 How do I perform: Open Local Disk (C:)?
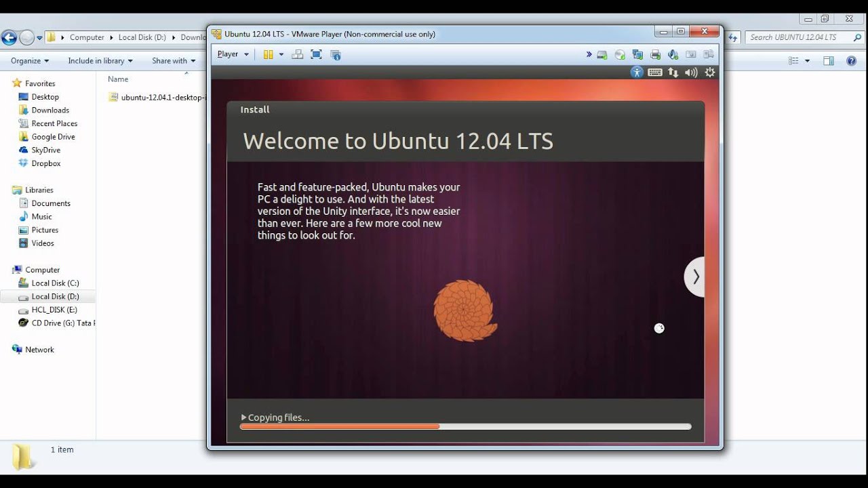click(x=55, y=283)
